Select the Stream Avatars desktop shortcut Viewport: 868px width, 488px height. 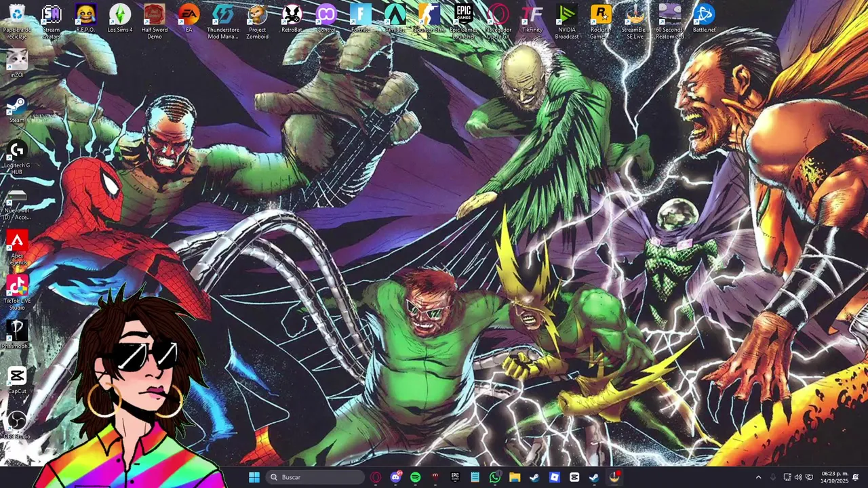(x=52, y=21)
